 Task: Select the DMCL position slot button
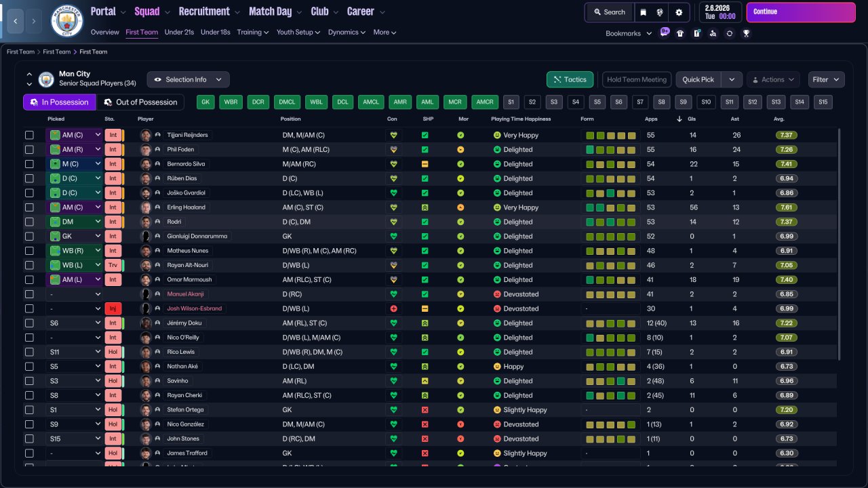point(287,102)
